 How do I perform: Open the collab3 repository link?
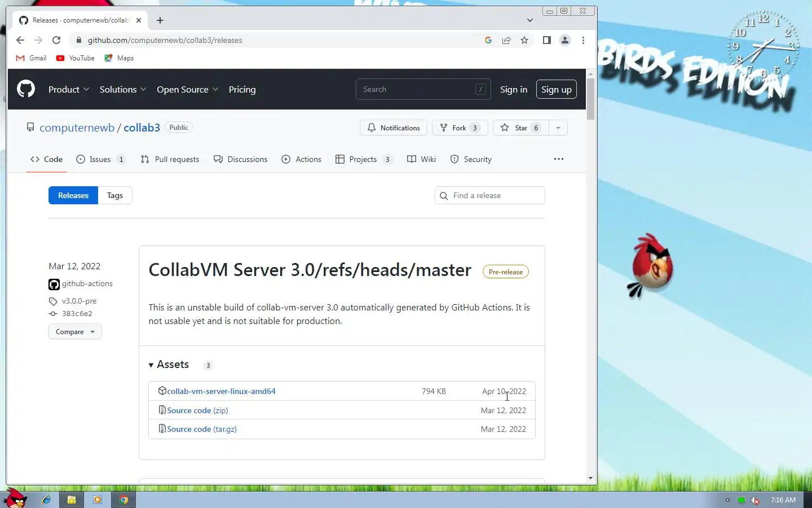[x=142, y=128]
